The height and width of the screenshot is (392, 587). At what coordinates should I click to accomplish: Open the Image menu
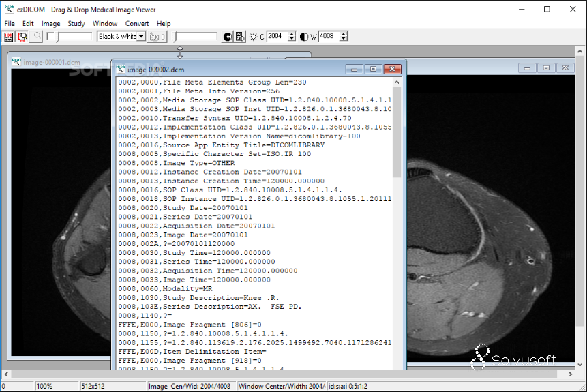51,24
